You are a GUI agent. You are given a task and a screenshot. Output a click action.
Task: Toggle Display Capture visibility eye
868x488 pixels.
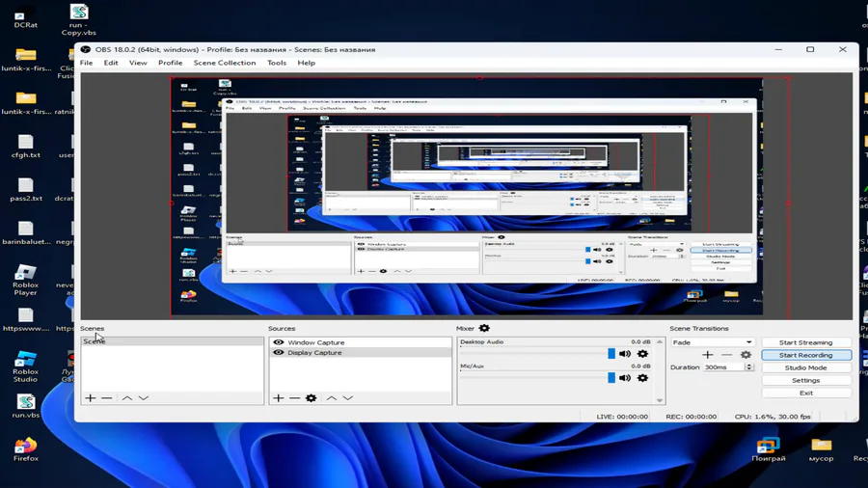[279, 352]
